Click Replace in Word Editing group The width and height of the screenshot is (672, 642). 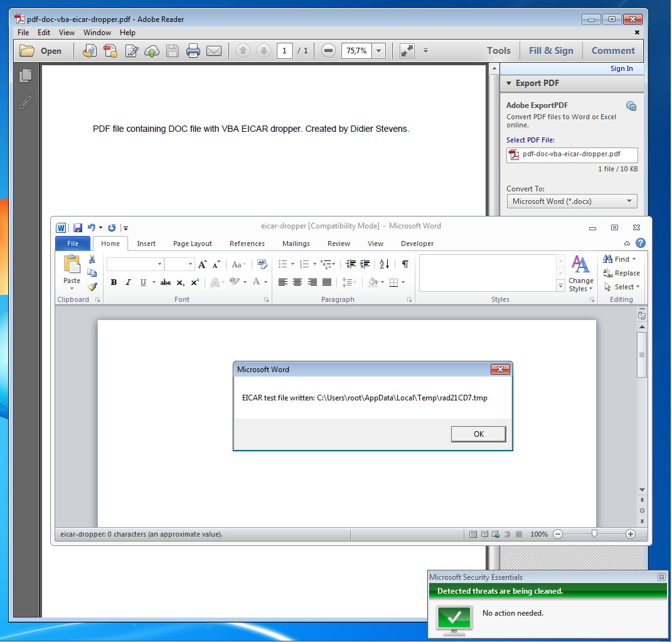click(621, 273)
